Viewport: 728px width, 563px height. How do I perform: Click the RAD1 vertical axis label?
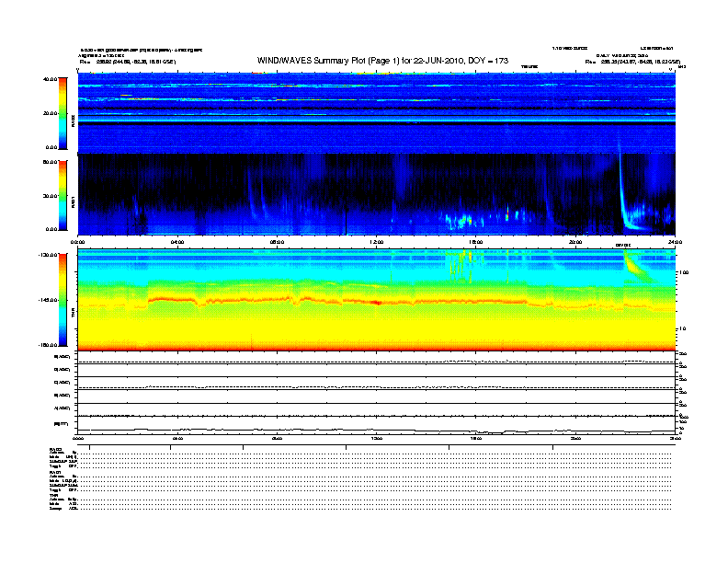[74, 202]
